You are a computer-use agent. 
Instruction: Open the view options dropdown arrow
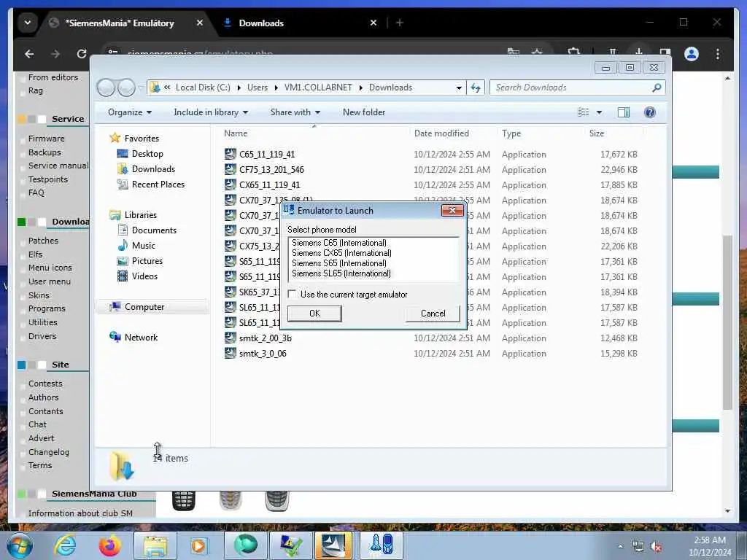(x=600, y=112)
